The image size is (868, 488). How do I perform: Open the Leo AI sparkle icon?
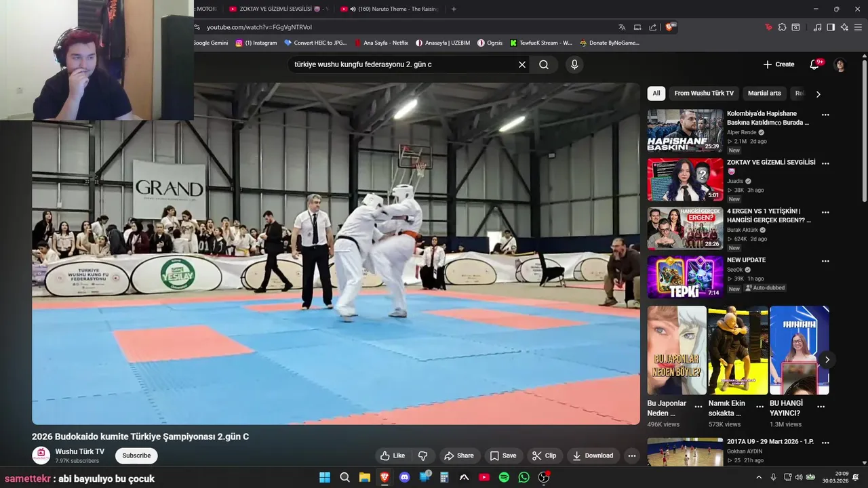(844, 27)
